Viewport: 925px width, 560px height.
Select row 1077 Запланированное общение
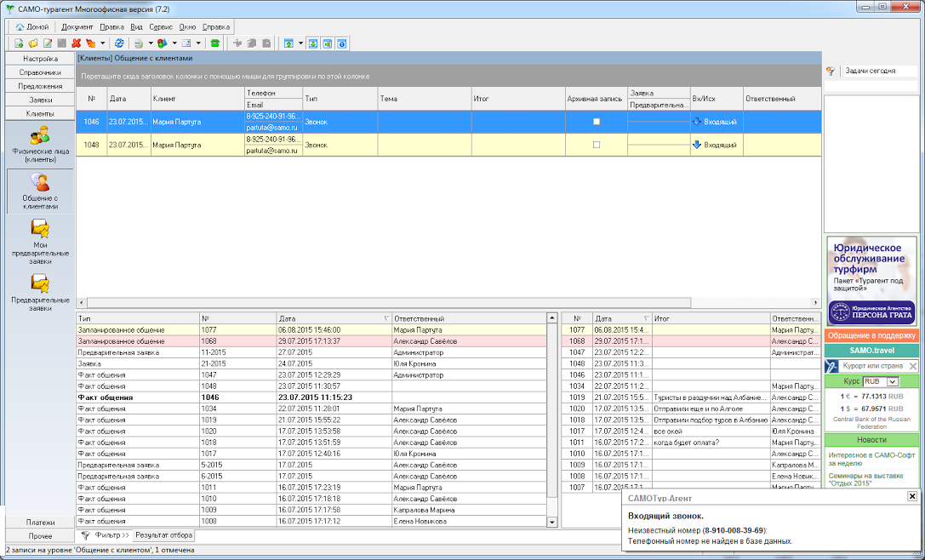(311, 330)
